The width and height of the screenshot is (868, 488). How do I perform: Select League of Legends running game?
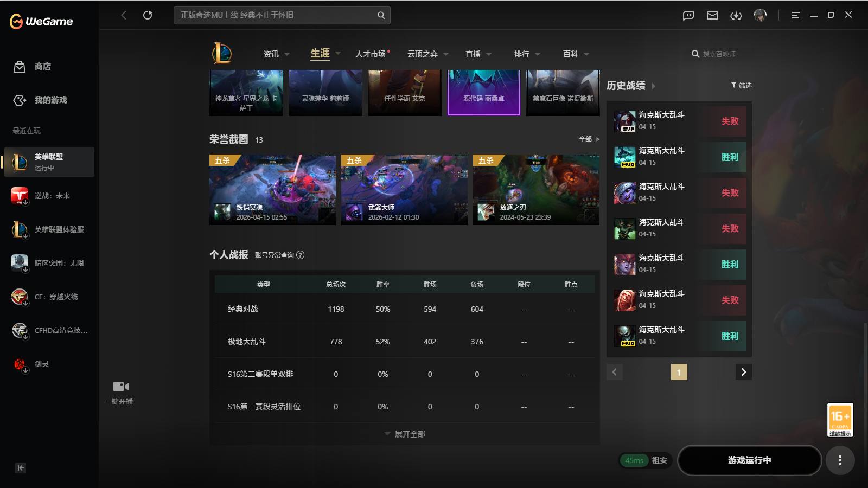tap(49, 162)
